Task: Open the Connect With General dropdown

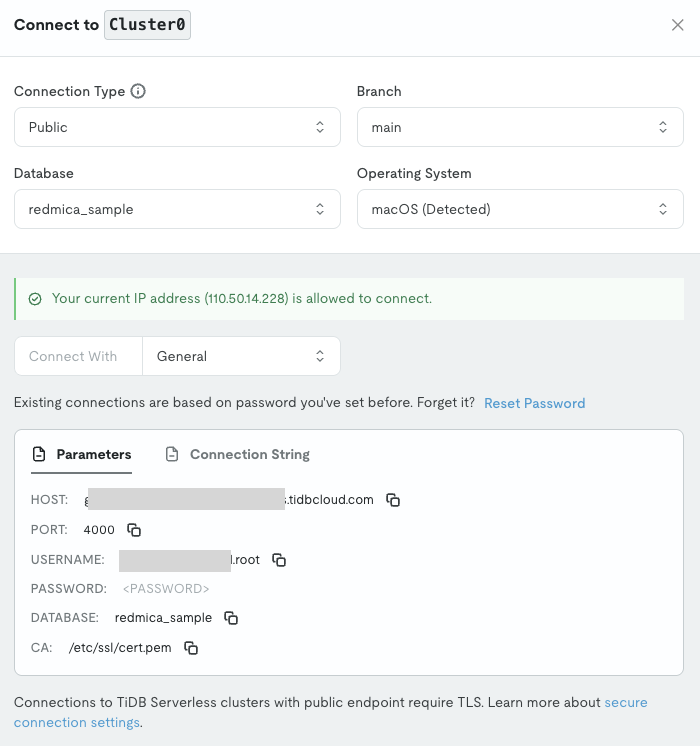Action: [240, 356]
